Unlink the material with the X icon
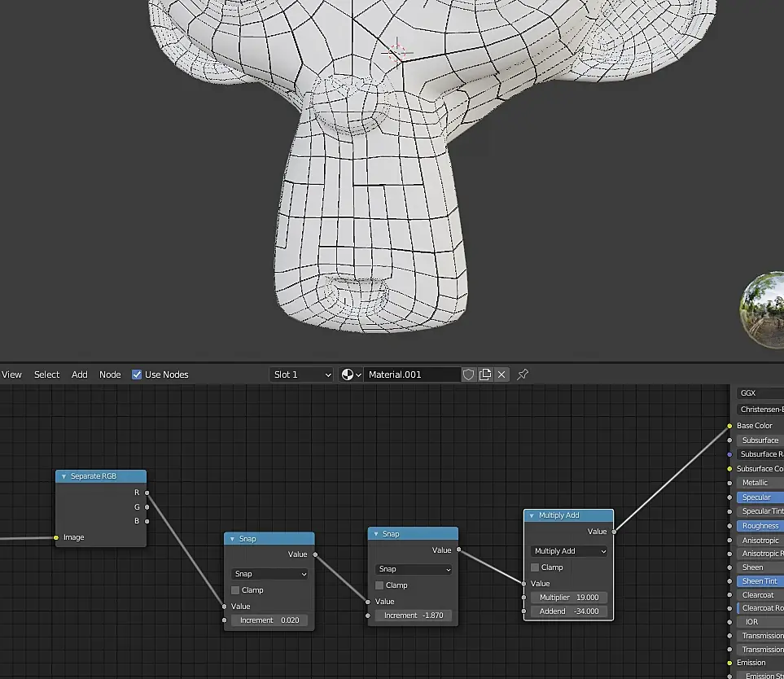The width and height of the screenshot is (784, 679). coord(501,375)
